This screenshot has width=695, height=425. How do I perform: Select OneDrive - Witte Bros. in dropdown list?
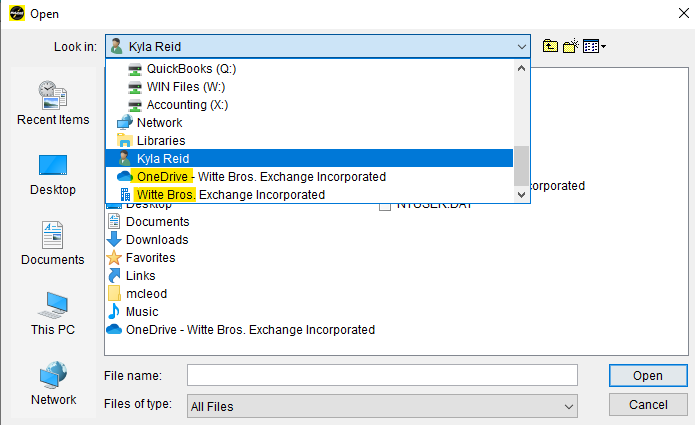[310, 176]
